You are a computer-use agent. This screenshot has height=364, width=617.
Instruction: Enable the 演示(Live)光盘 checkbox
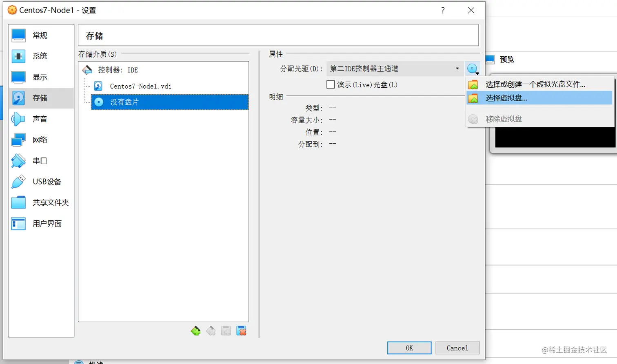(x=331, y=85)
